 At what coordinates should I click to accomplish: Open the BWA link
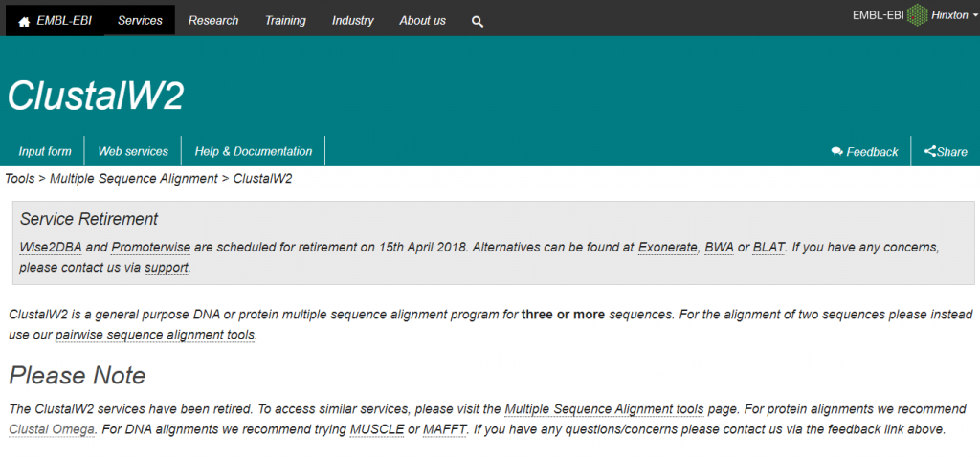720,247
